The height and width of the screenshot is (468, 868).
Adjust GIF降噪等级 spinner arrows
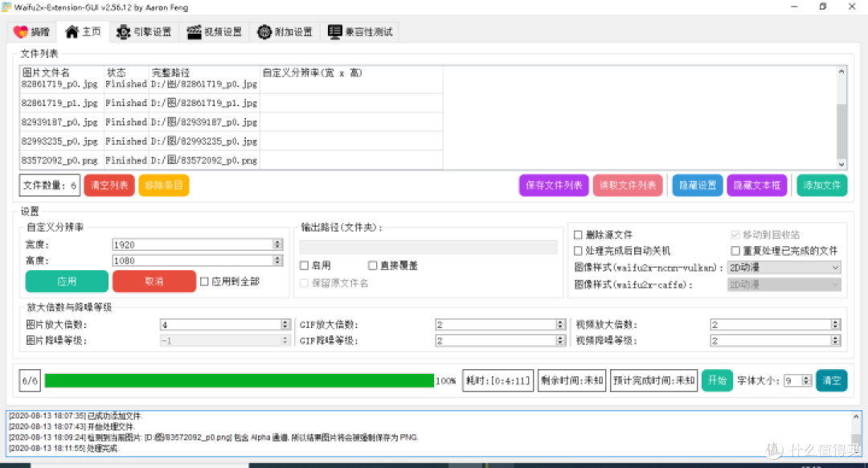pos(560,341)
